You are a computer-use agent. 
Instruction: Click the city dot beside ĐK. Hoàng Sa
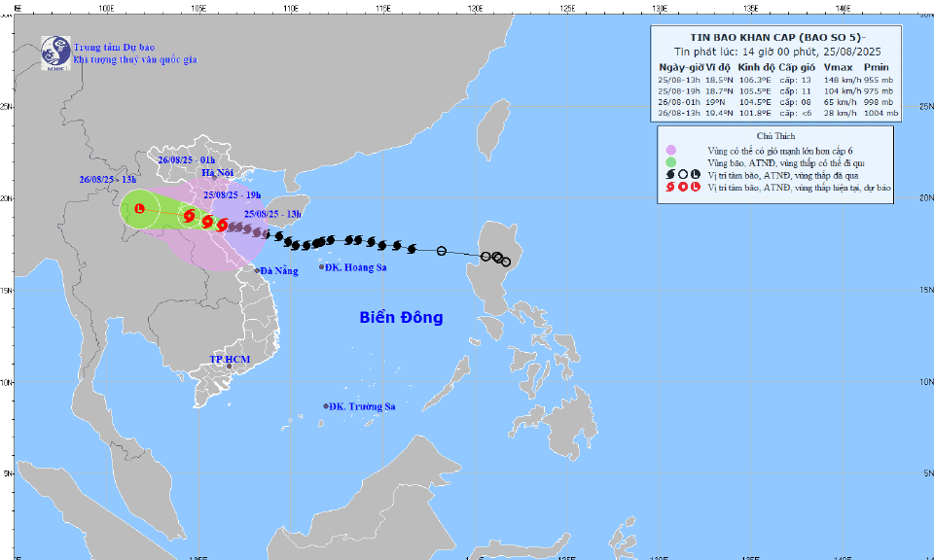tap(322, 266)
